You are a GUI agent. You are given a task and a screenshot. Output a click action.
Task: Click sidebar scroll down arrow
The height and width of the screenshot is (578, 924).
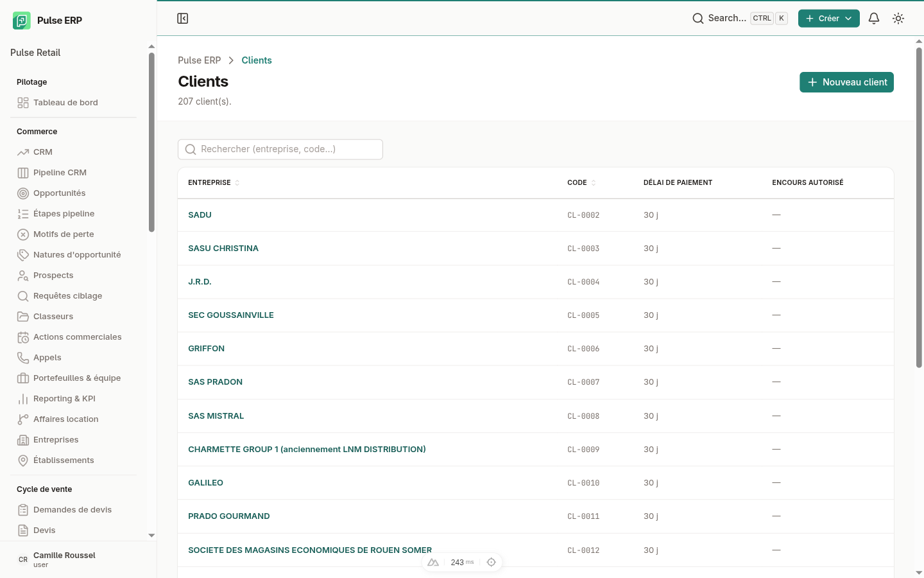(x=151, y=535)
